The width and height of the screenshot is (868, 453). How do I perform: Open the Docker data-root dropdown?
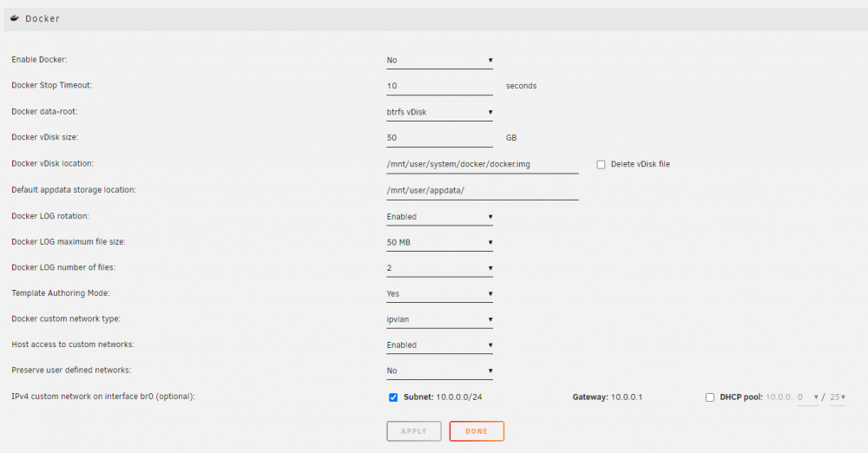click(x=439, y=113)
